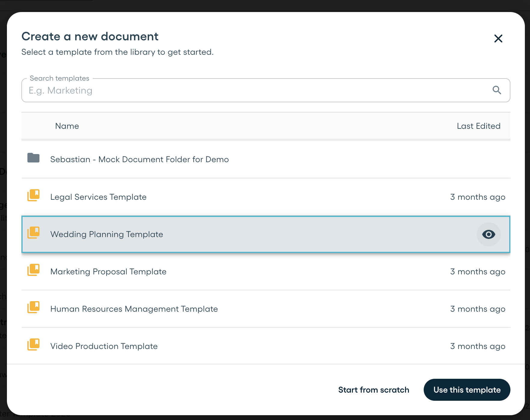
Task: Select the Legal Services Template row
Action: (266, 197)
